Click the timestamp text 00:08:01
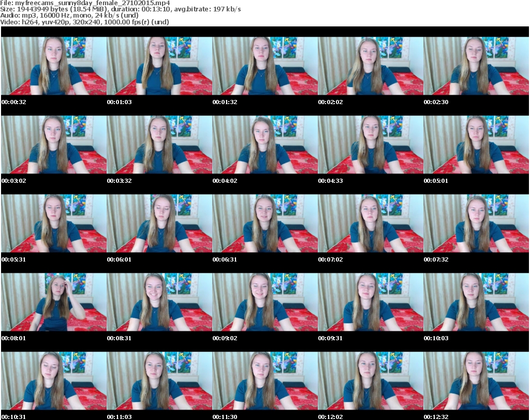 coord(13,338)
